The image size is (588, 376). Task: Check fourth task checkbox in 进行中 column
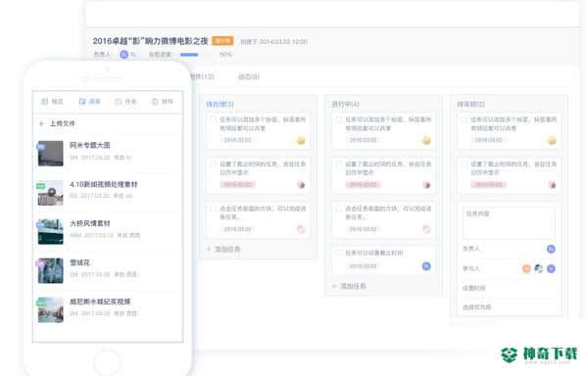tap(339, 254)
